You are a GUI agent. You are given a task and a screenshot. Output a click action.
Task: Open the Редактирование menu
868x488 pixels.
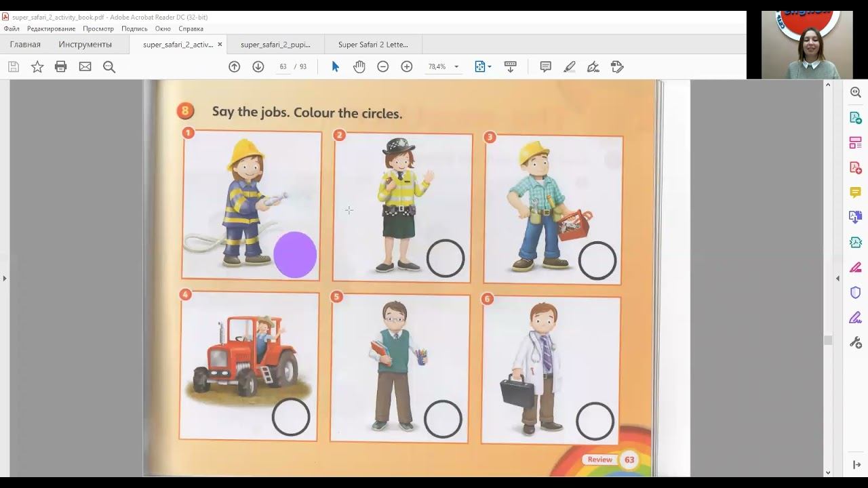coord(52,28)
